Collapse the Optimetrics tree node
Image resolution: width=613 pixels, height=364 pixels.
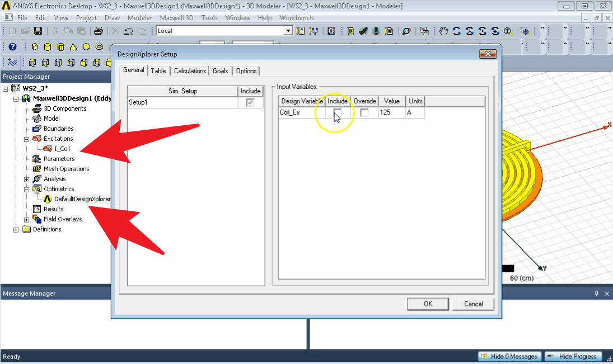(26, 190)
